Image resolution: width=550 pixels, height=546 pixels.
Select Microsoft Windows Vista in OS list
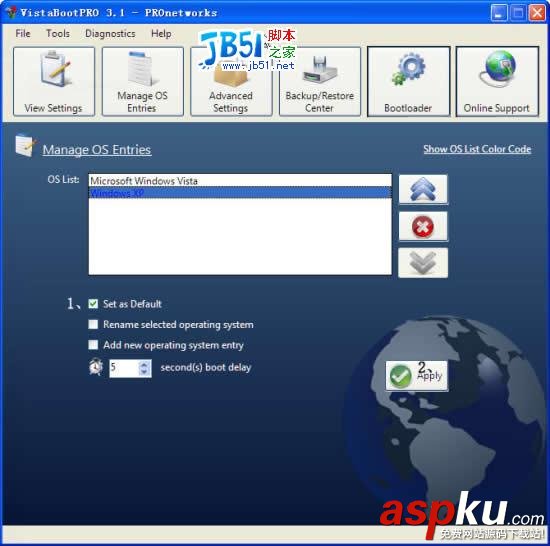click(x=240, y=181)
